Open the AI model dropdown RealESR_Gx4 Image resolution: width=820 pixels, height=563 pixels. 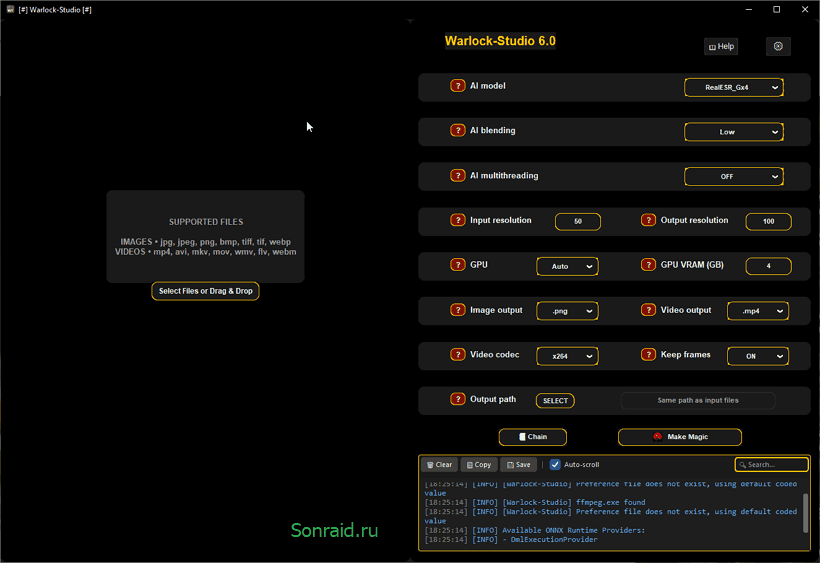pyautogui.click(x=734, y=87)
